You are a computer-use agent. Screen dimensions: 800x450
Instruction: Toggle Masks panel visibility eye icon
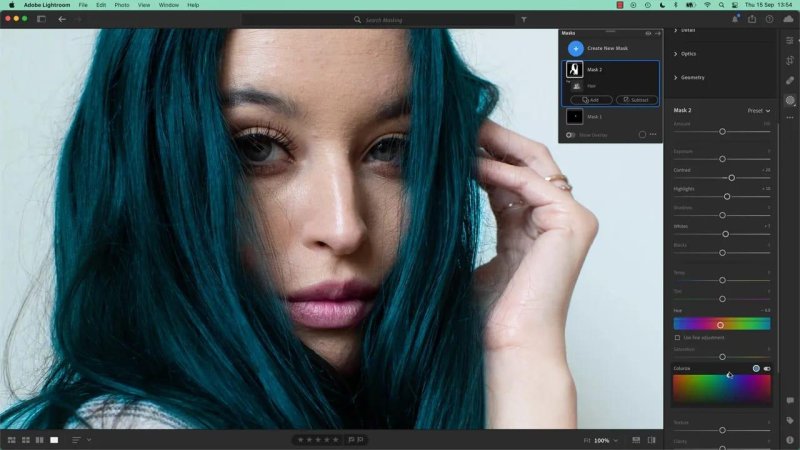[648, 33]
